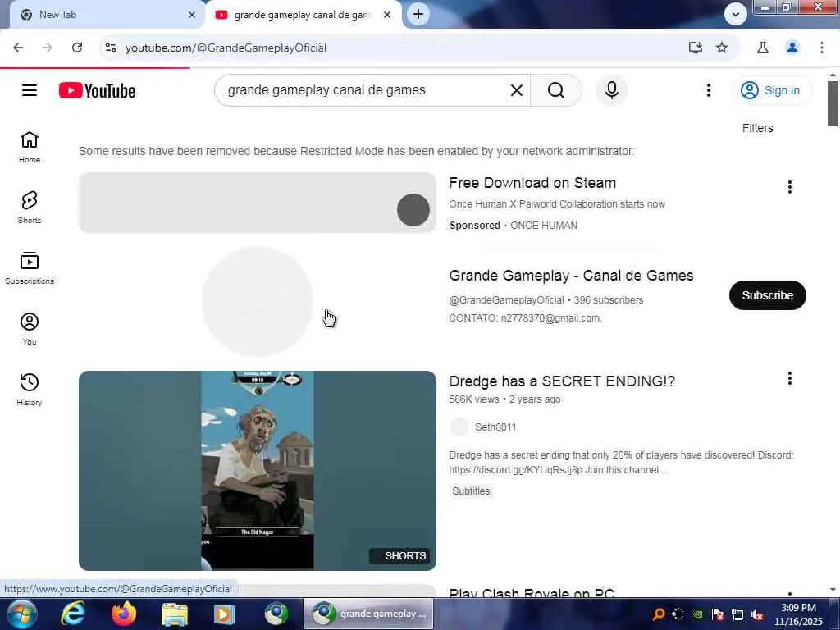Go back with the browser back arrow

point(18,48)
